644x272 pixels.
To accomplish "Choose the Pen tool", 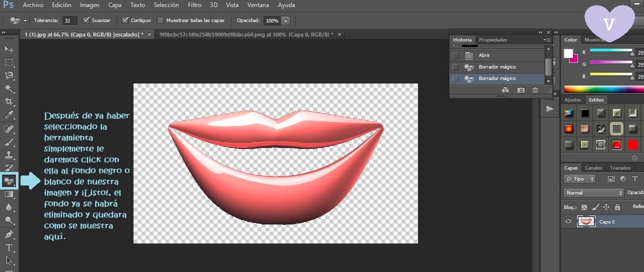I will click(9, 234).
